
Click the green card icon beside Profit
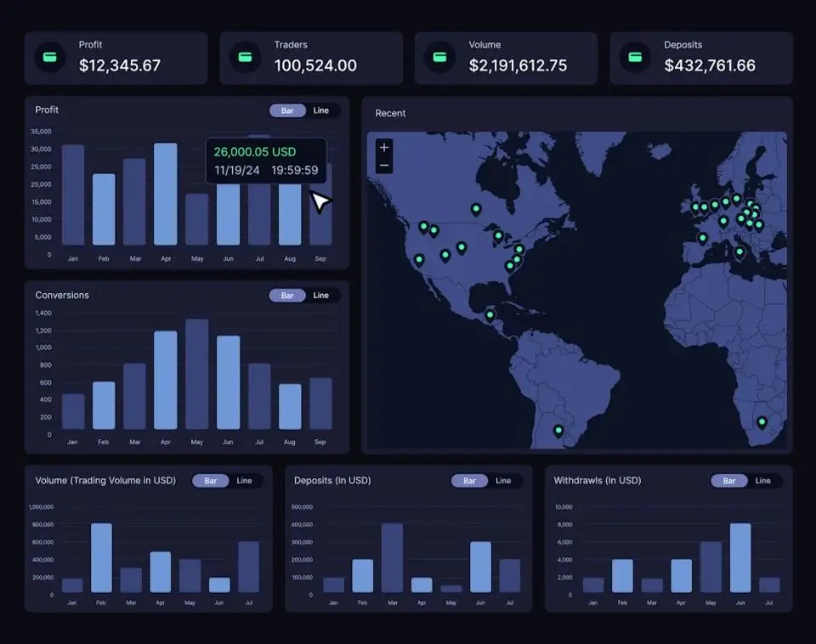tap(49, 57)
